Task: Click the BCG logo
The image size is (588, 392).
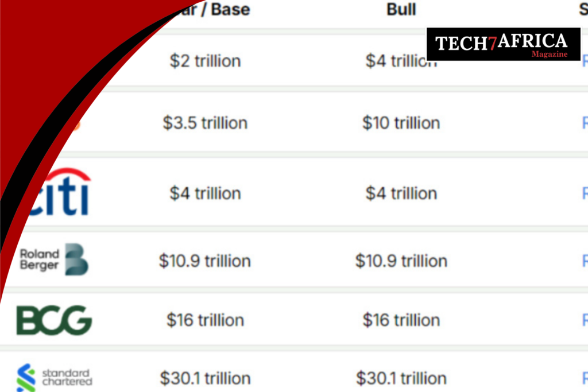Action: click(x=54, y=320)
